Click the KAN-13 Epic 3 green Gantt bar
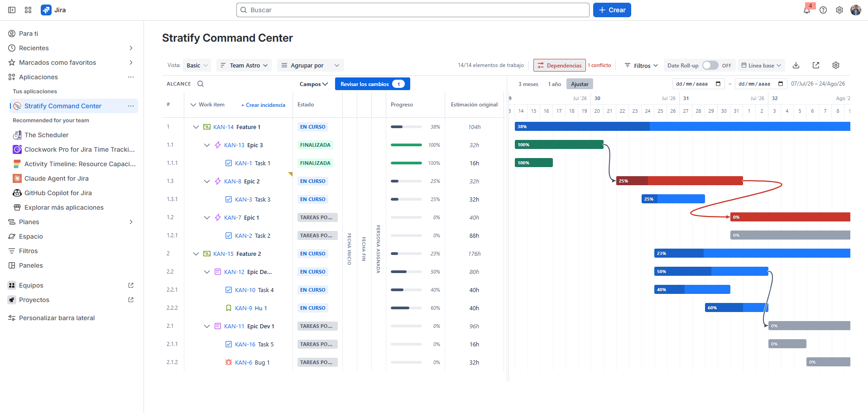The height and width of the screenshot is (413, 868). pyautogui.click(x=559, y=144)
